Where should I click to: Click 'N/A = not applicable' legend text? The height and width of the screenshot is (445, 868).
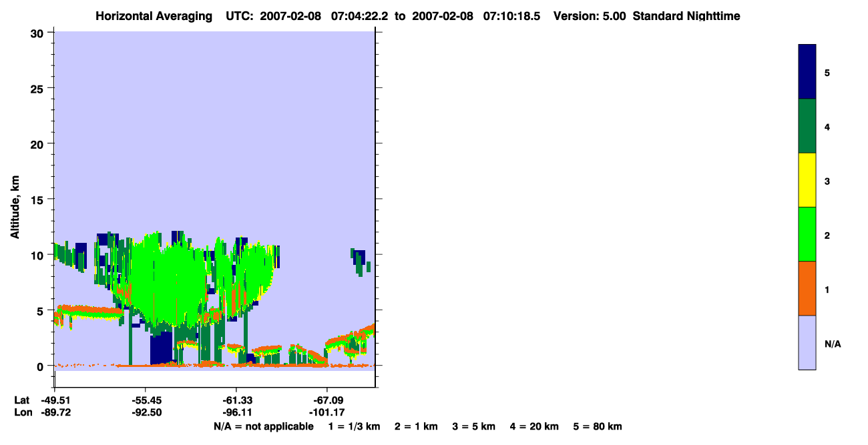click(263, 426)
